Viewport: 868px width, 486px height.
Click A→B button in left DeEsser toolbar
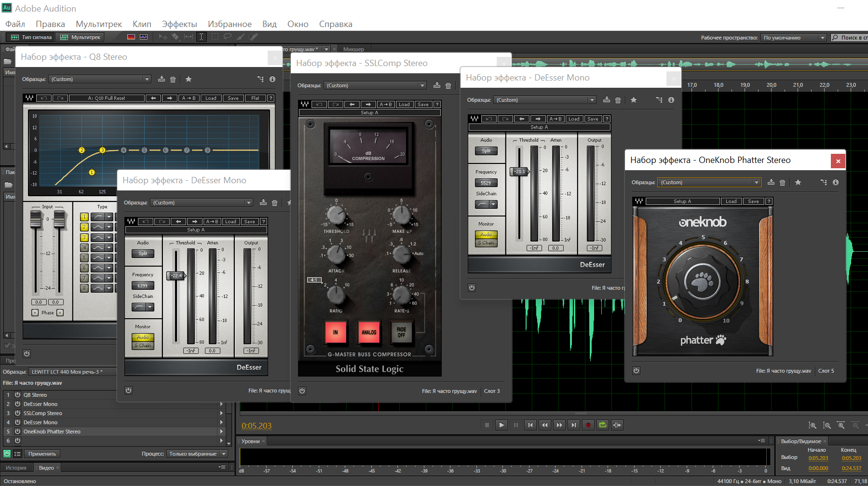pyautogui.click(x=212, y=221)
